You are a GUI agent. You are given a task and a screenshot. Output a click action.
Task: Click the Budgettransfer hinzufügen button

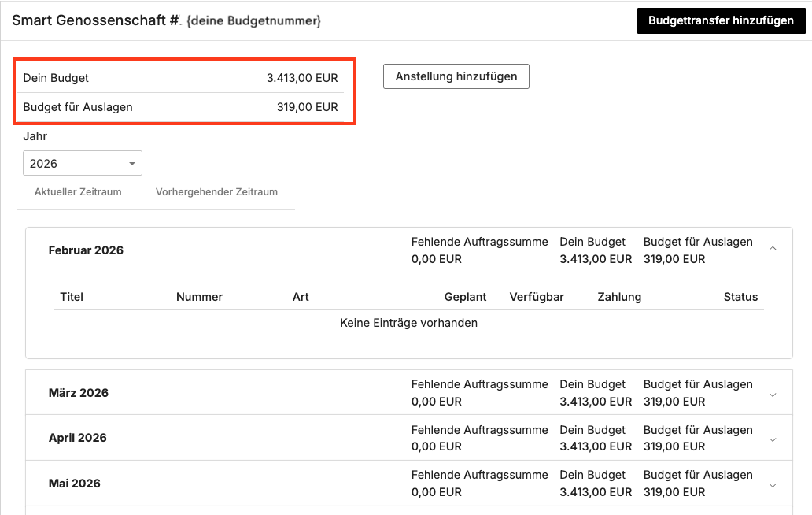point(721,20)
